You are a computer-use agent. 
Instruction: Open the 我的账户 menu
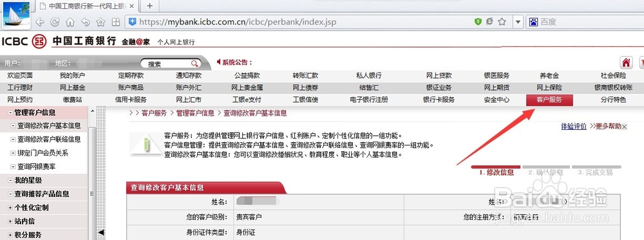(x=72, y=75)
